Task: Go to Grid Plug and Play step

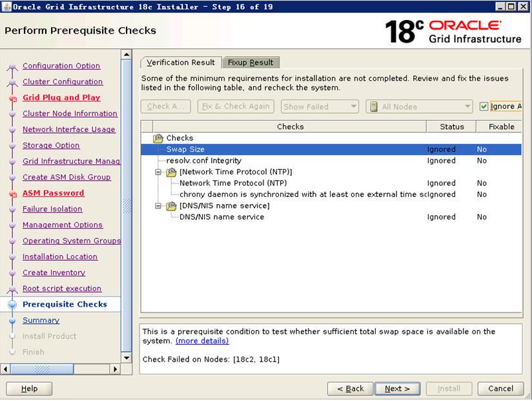Action: [61, 98]
